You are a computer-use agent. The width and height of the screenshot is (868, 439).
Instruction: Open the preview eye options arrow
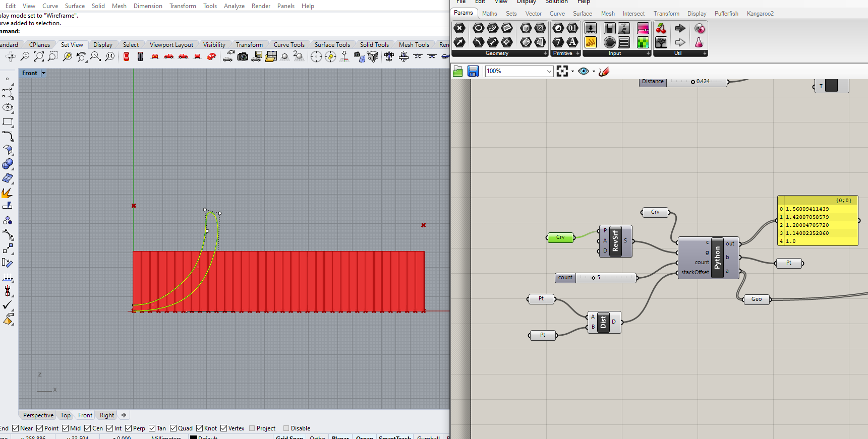[594, 72]
